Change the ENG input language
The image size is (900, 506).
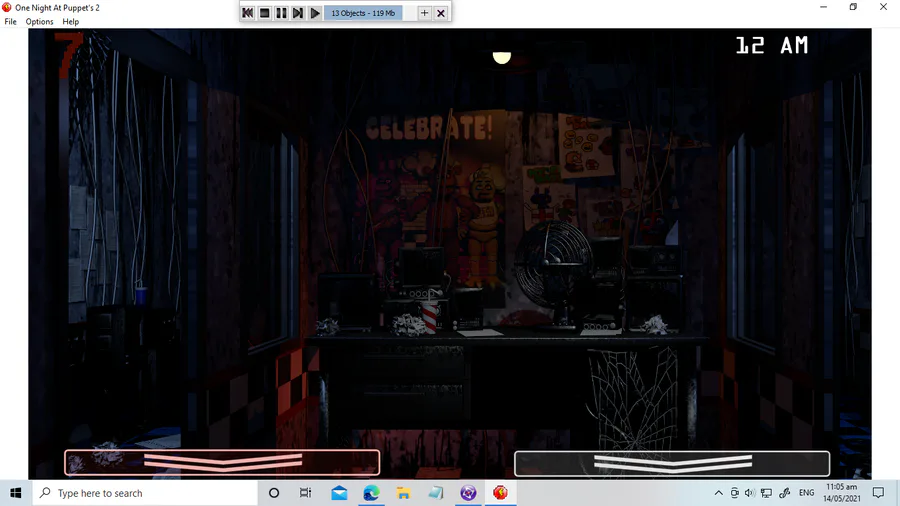click(806, 493)
